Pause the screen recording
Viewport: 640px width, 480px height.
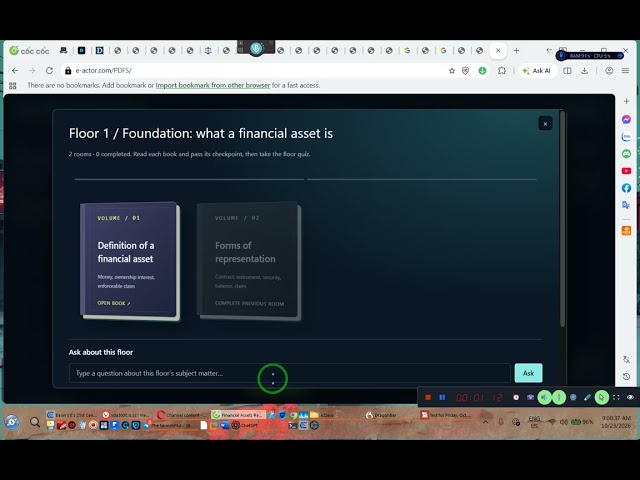442,397
